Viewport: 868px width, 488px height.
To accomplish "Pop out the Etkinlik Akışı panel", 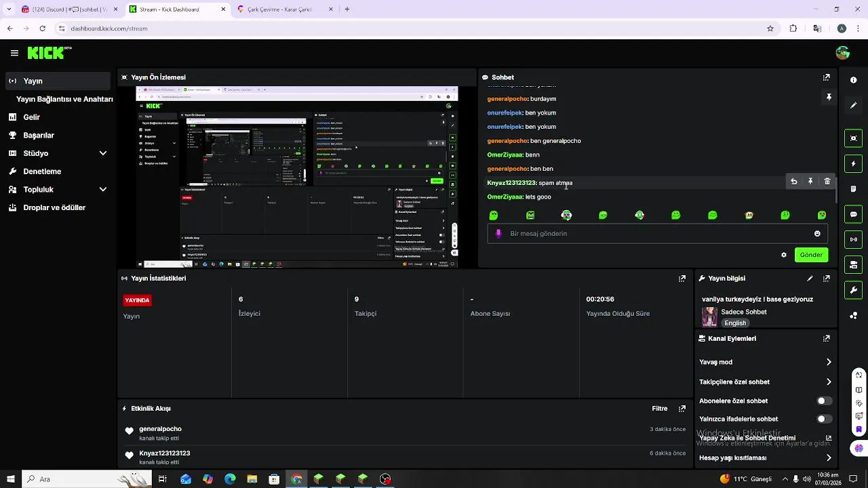I will point(682,409).
